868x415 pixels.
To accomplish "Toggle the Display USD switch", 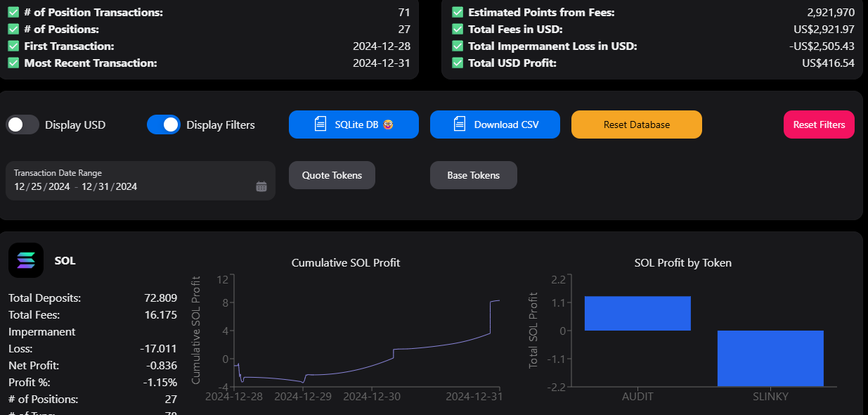I will [x=22, y=124].
